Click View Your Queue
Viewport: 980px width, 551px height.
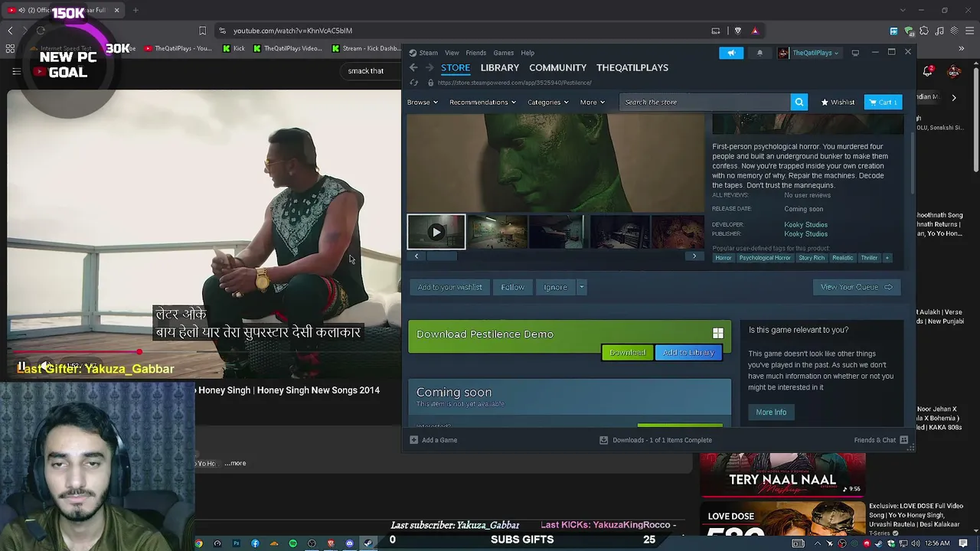856,287
